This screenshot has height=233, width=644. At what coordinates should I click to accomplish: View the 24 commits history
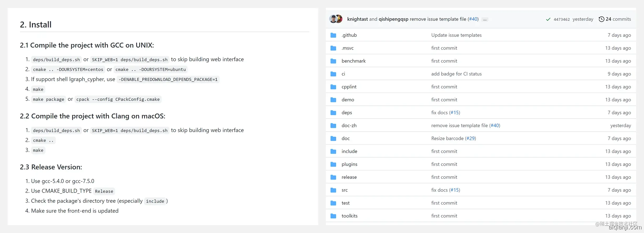click(618, 19)
